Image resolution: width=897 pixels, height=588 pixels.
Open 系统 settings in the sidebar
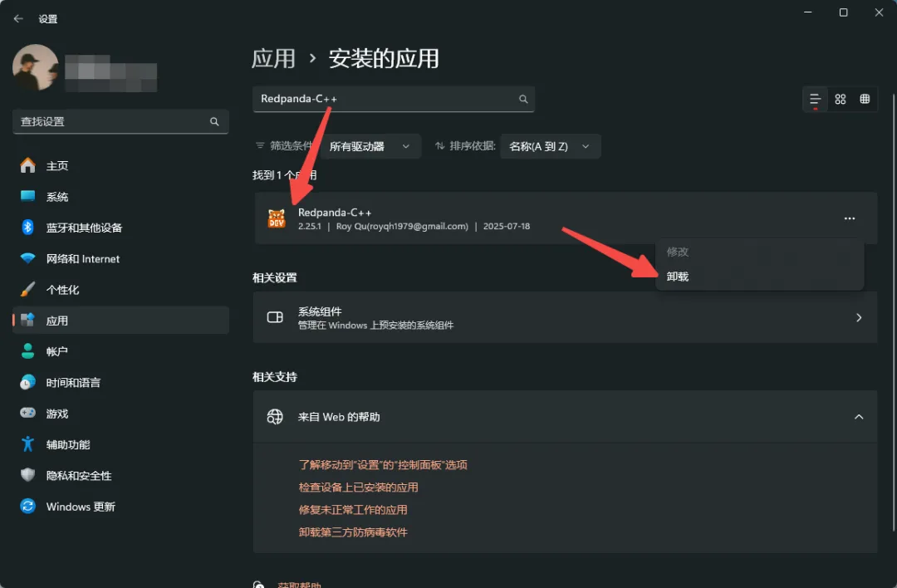tap(120, 197)
